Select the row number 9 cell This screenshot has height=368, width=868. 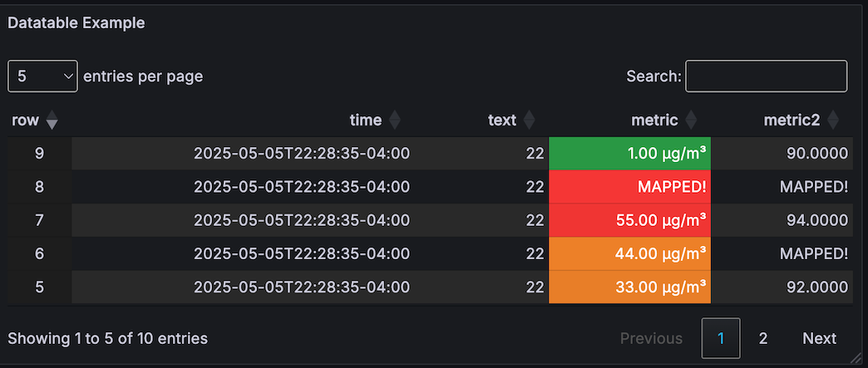click(x=39, y=154)
